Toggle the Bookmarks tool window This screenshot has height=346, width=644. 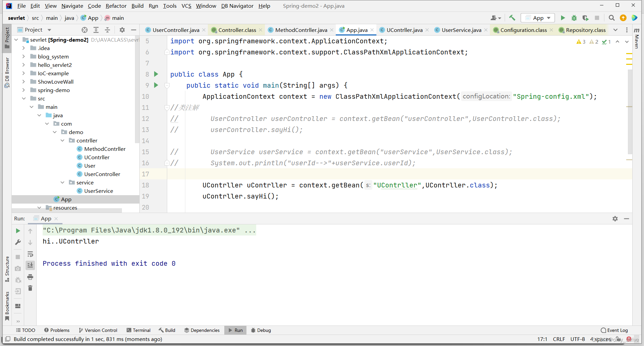click(7, 306)
